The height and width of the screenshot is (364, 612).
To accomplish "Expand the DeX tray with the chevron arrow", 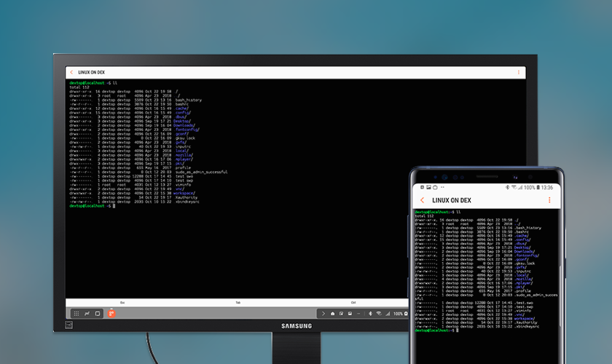I will pyautogui.click(x=323, y=313).
